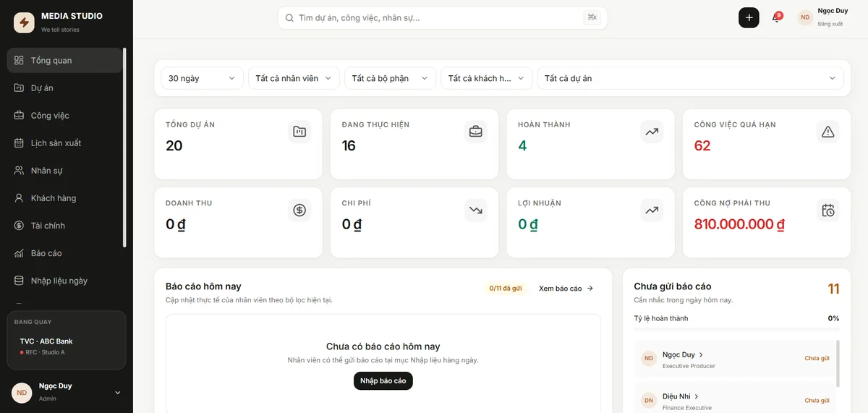This screenshot has height=413, width=868.
Task: Open the 30 ngày period dropdown
Action: 203,78
